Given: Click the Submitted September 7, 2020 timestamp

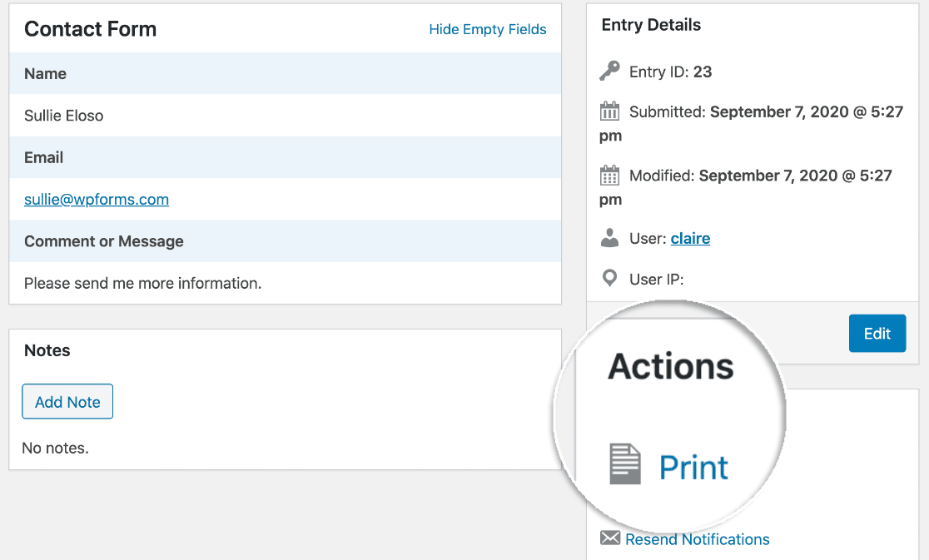Looking at the screenshot, I should (751, 123).
